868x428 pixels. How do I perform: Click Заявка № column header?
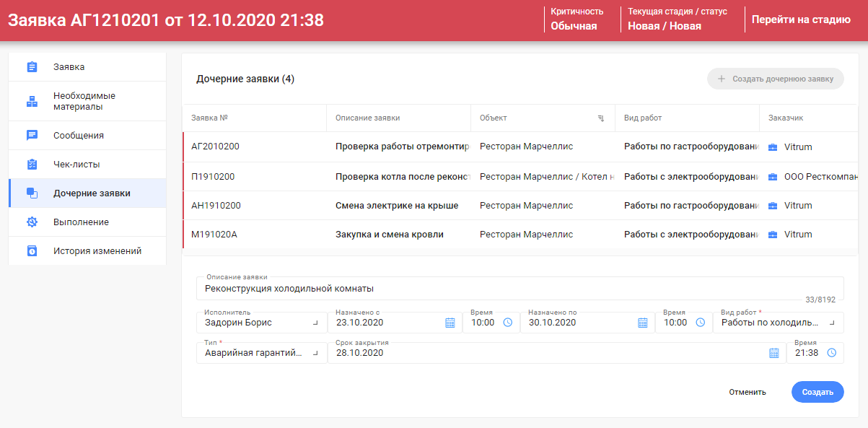(255, 118)
